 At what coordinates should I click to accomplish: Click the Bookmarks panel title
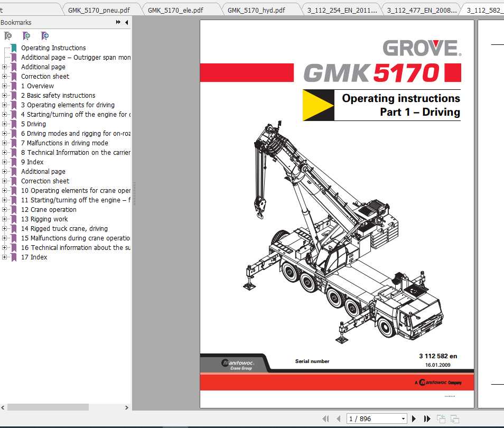pos(16,23)
